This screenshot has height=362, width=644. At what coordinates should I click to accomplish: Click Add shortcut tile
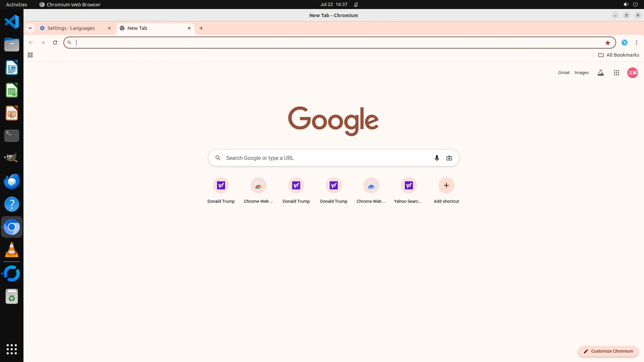click(446, 185)
